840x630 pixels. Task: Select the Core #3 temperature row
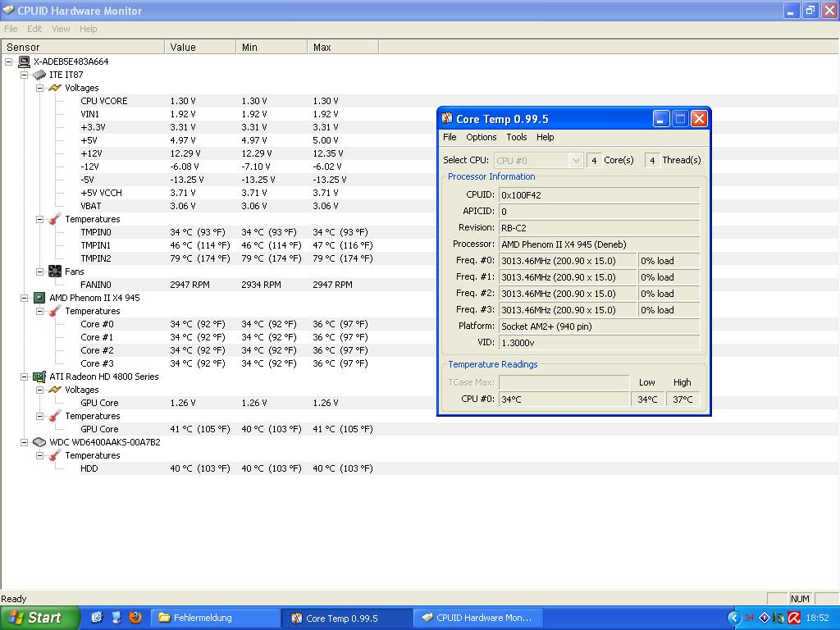tap(229, 363)
